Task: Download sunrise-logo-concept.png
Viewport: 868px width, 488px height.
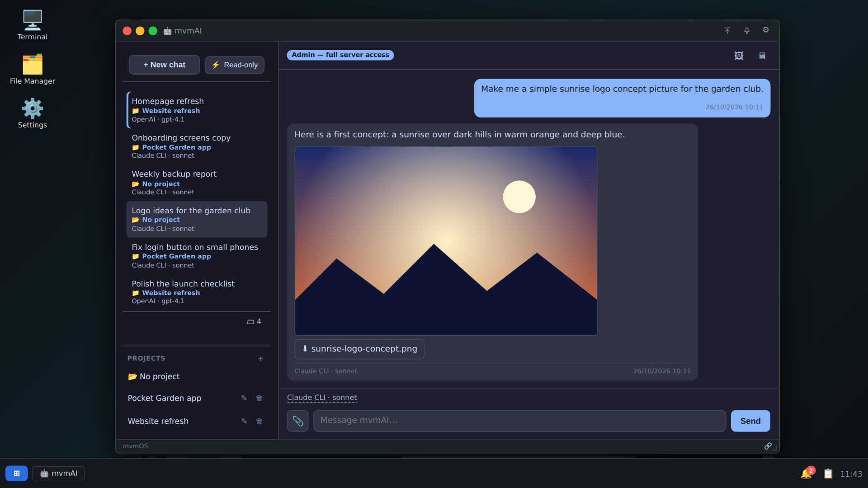Action: [x=359, y=349]
